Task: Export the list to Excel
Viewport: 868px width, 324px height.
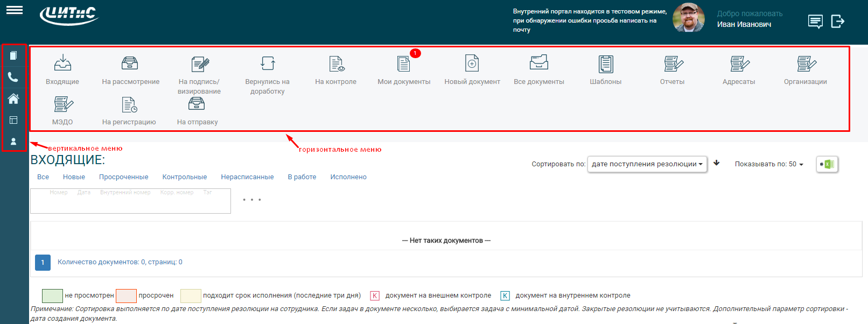Action: click(827, 164)
